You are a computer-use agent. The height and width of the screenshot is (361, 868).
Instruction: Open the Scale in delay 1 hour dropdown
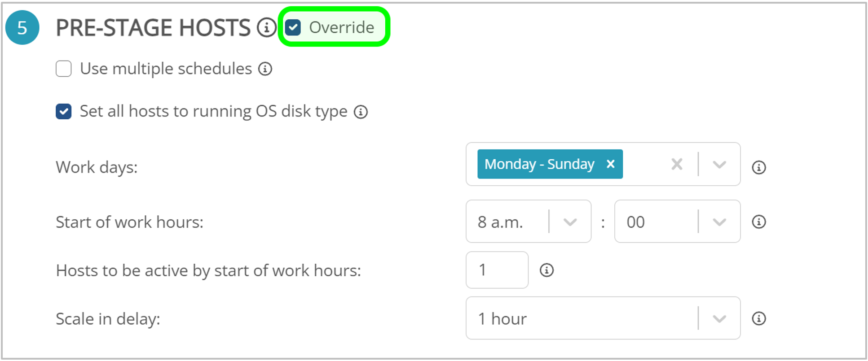(x=719, y=319)
